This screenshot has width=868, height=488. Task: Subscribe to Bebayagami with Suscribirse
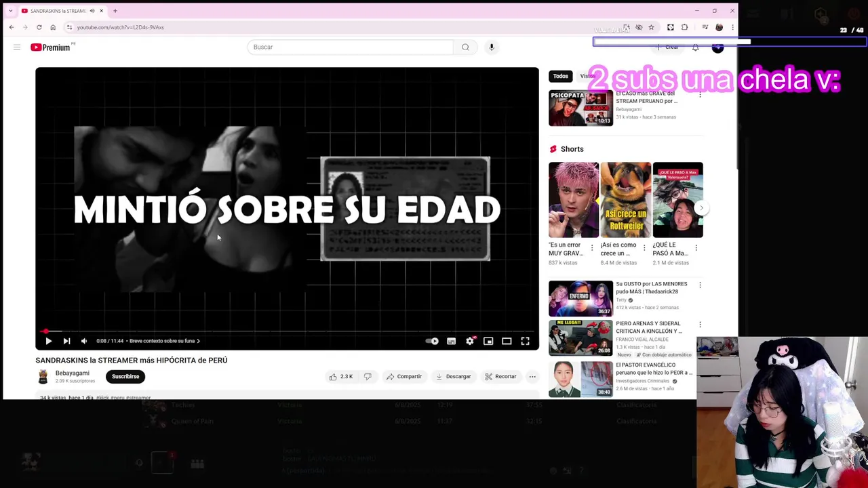125,376
